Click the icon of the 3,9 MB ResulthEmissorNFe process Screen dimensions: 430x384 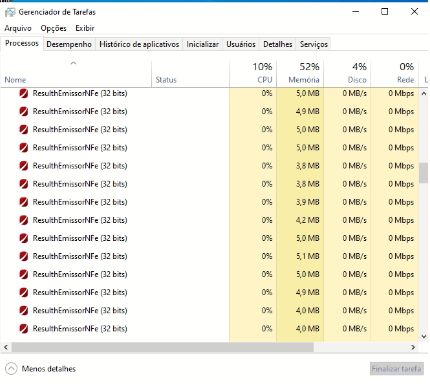[24, 202]
